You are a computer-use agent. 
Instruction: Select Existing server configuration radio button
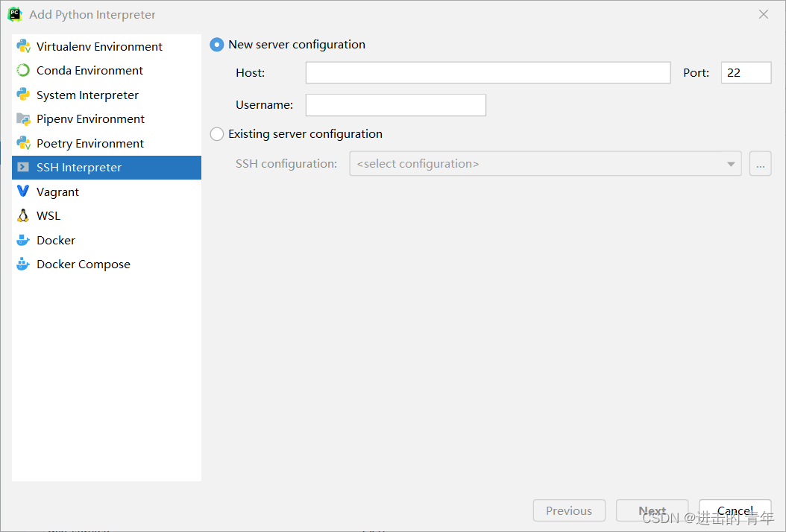pos(216,134)
